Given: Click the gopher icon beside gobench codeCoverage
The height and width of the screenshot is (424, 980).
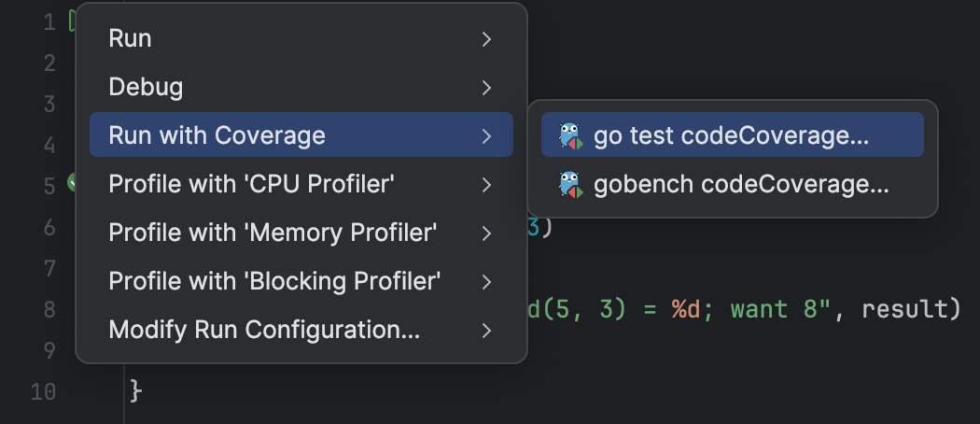Looking at the screenshot, I should pyautogui.click(x=570, y=184).
